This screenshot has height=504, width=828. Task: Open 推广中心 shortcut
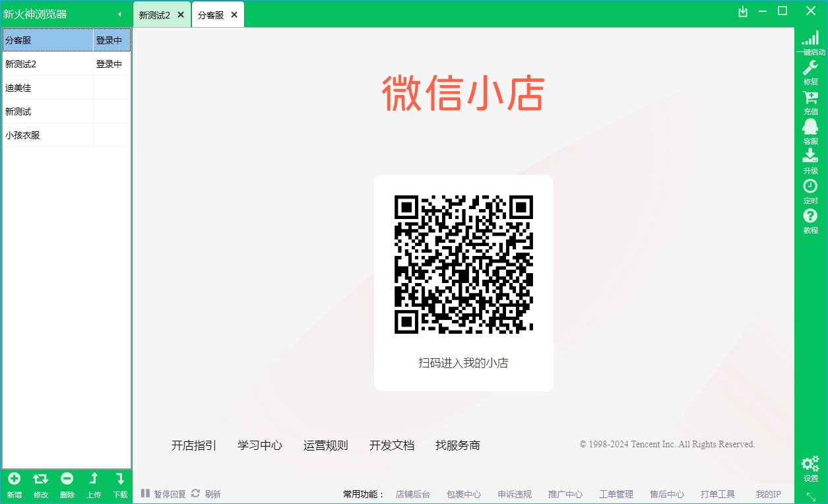click(x=565, y=494)
